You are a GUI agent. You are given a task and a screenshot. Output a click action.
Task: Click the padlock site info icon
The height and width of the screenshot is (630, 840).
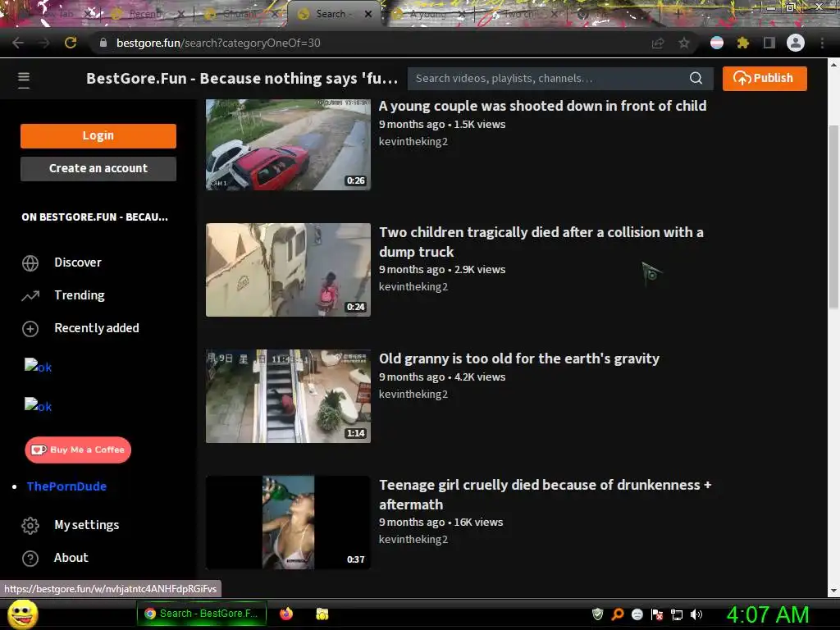pyautogui.click(x=103, y=43)
